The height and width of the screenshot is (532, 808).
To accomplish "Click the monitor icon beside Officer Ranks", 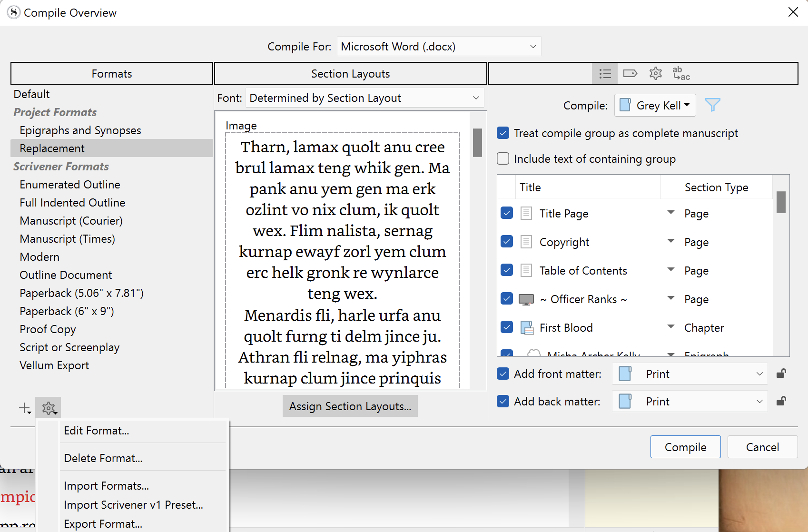I will (x=526, y=299).
